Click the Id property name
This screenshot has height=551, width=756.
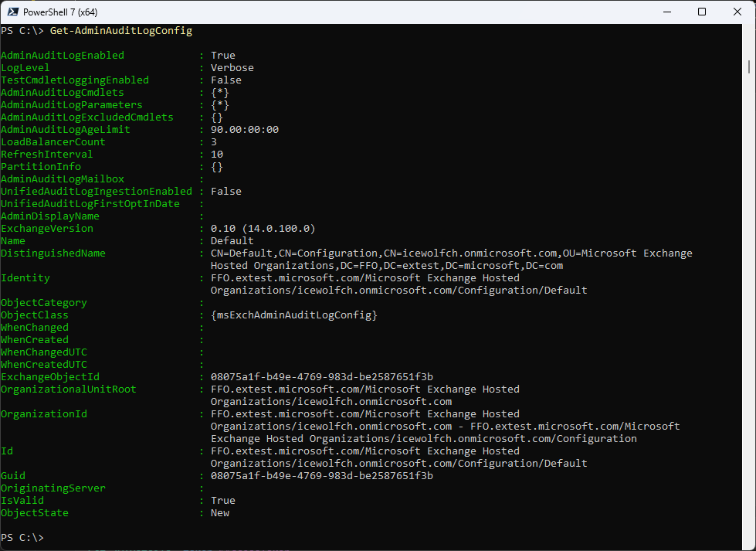pyautogui.click(x=7, y=451)
